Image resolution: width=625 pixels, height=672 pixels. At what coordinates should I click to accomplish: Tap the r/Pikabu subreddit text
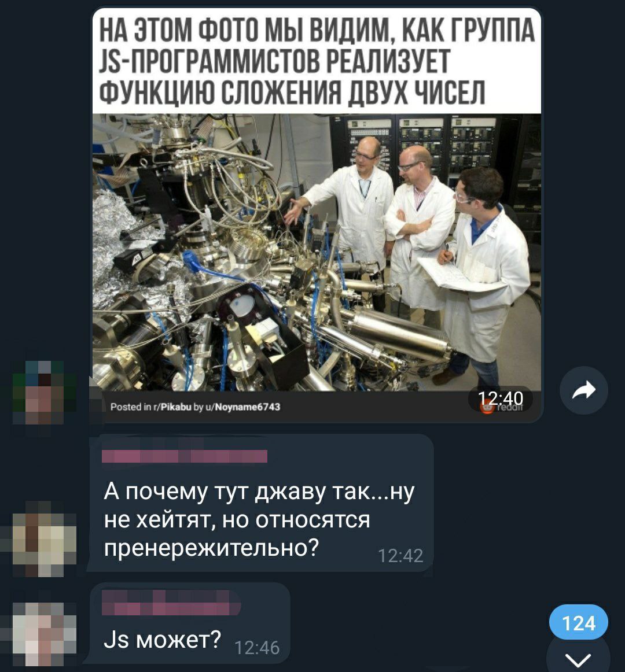tap(175, 407)
